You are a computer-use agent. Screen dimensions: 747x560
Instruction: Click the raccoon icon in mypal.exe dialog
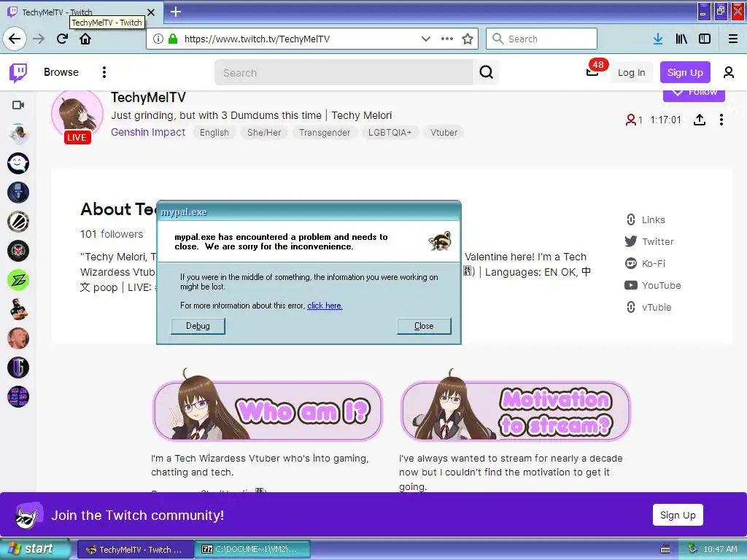[439, 241]
